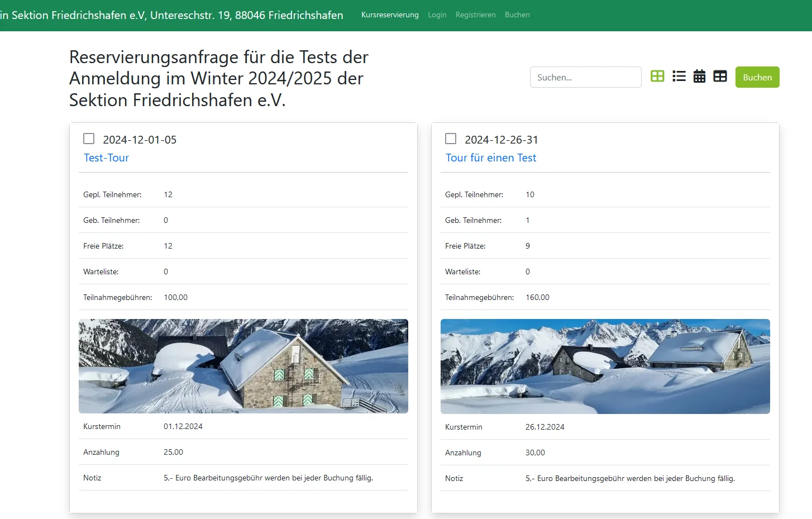
Task: Switch to the green grid card view
Action: point(657,77)
